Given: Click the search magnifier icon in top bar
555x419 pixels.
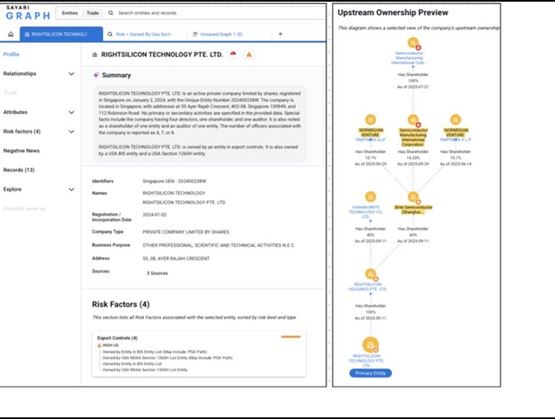Looking at the screenshot, I should 111,13.
